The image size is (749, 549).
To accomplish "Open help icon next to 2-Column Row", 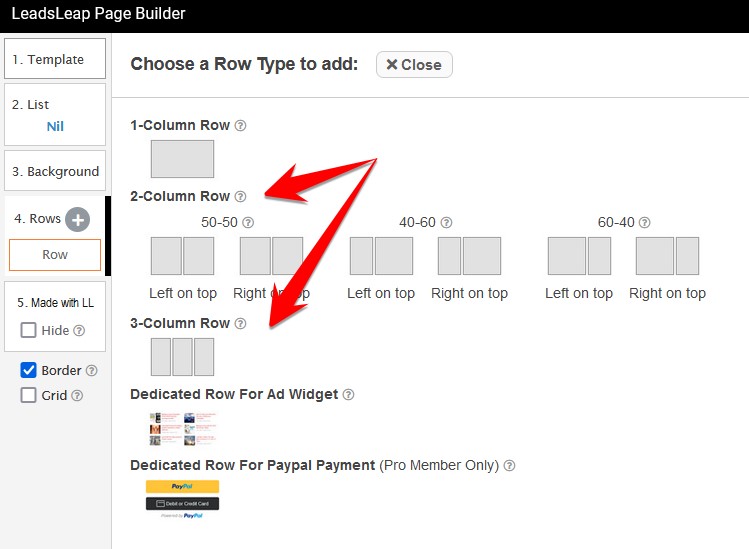I will (x=240, y=197).
